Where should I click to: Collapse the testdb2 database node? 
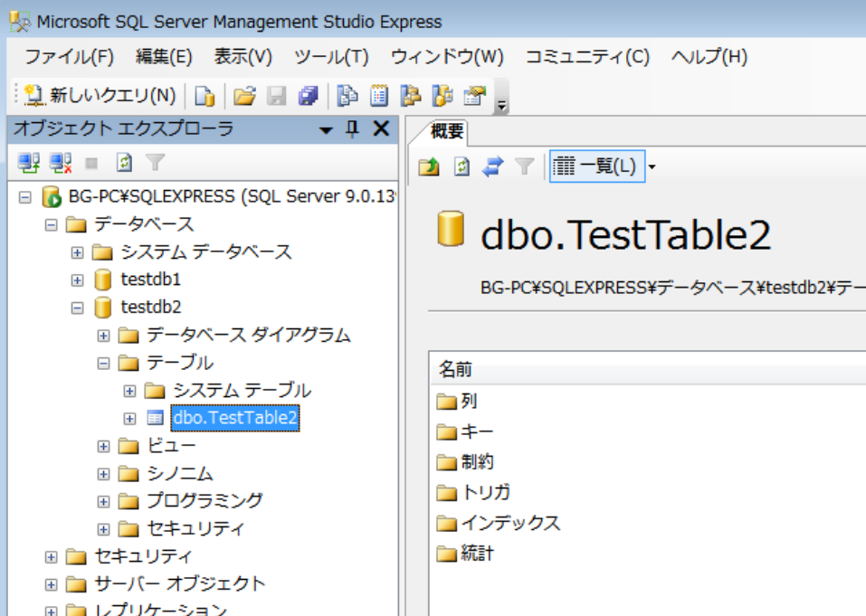click(x=77, y=308)
